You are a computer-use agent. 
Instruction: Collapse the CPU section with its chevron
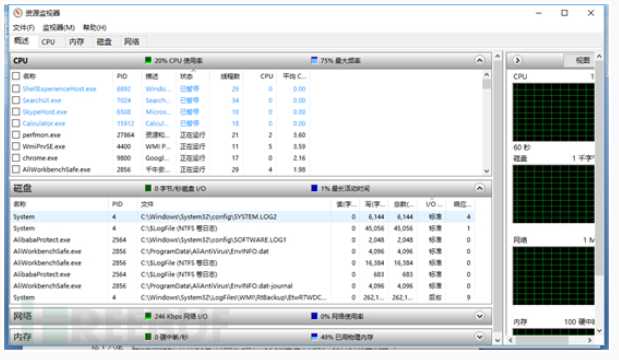point(479,60)
